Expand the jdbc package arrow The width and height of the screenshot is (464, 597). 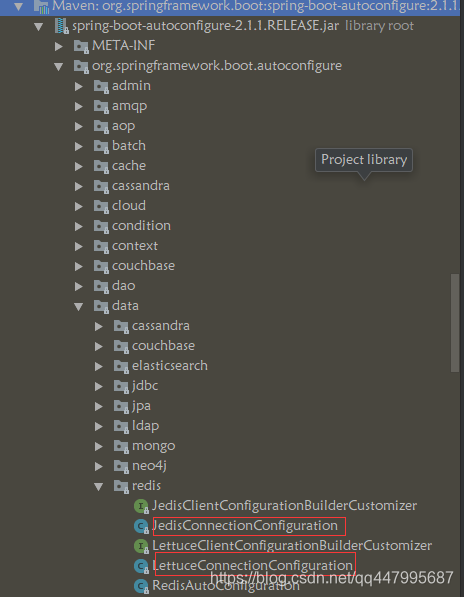[x=99, y=386]
